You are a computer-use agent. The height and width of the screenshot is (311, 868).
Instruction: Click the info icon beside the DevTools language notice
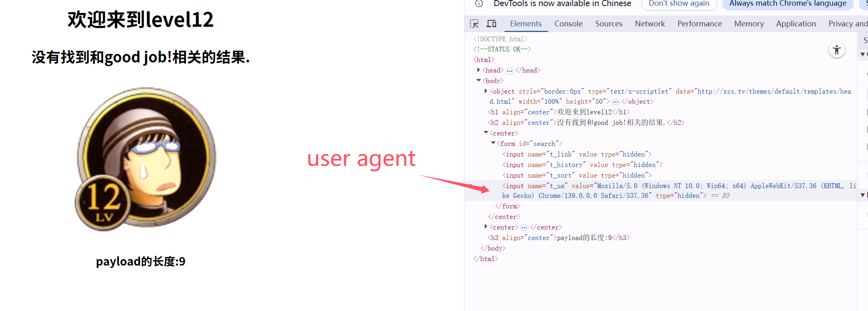click(479, 4)
